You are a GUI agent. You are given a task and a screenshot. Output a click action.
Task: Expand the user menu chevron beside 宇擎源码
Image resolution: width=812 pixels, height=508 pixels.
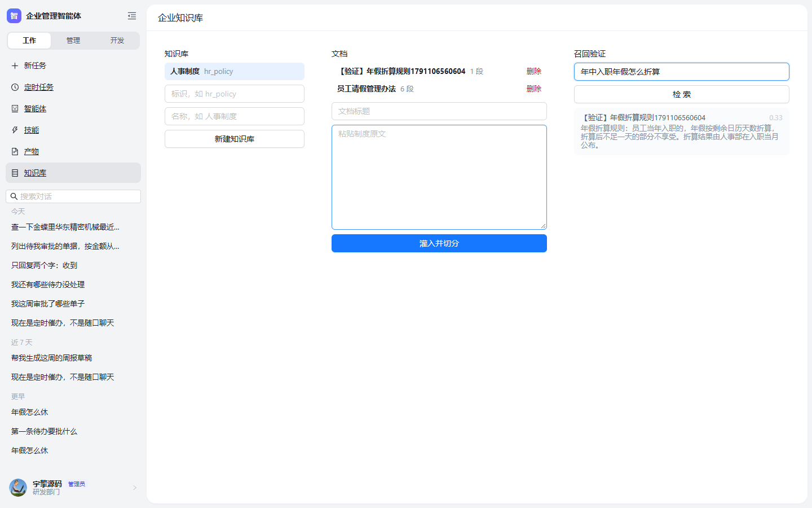click(135, 488)
